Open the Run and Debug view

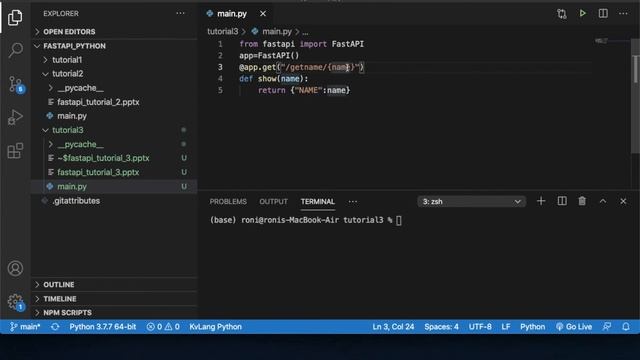15,118
